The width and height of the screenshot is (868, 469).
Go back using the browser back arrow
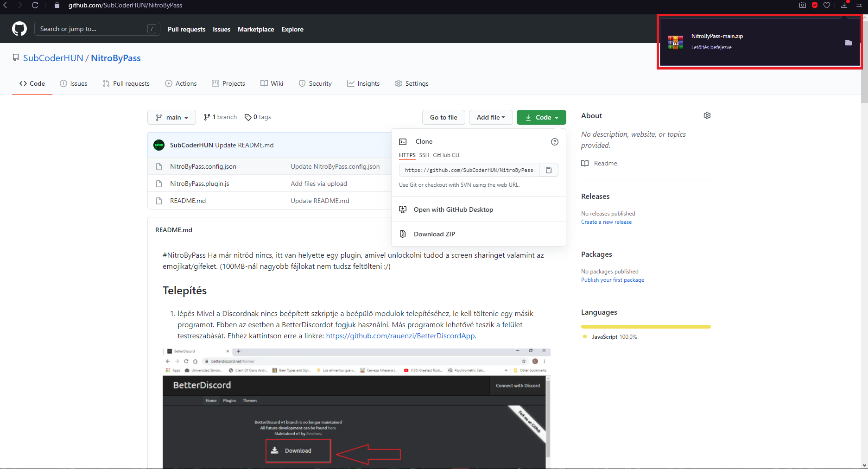click(5, 5)
